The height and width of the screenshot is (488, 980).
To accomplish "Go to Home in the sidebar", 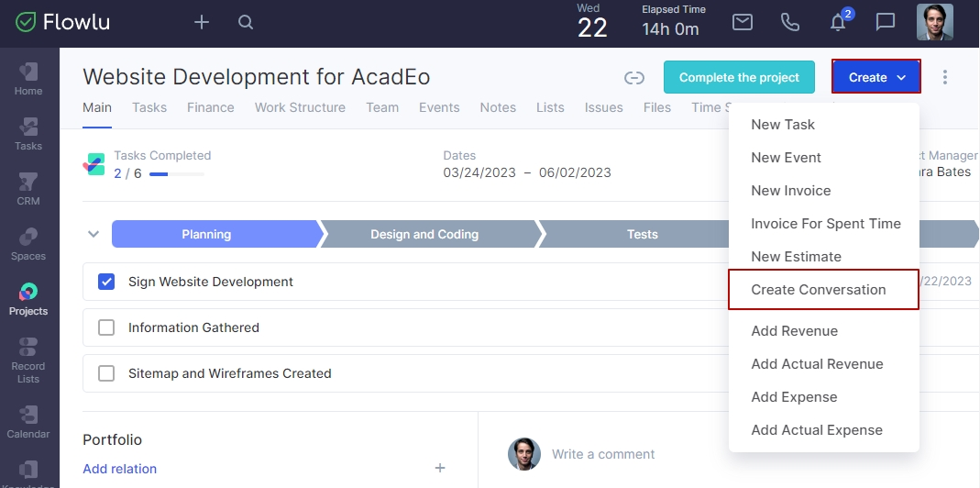I will pyautogui.click(x=28, y=80).
